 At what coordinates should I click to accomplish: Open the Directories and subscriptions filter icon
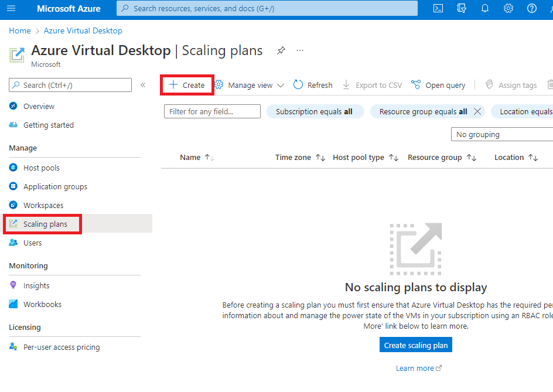point(462,9)
